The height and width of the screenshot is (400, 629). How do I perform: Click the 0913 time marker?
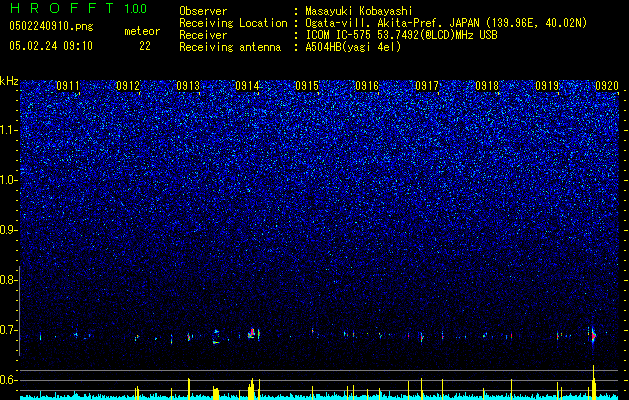(x=188, y=86)
